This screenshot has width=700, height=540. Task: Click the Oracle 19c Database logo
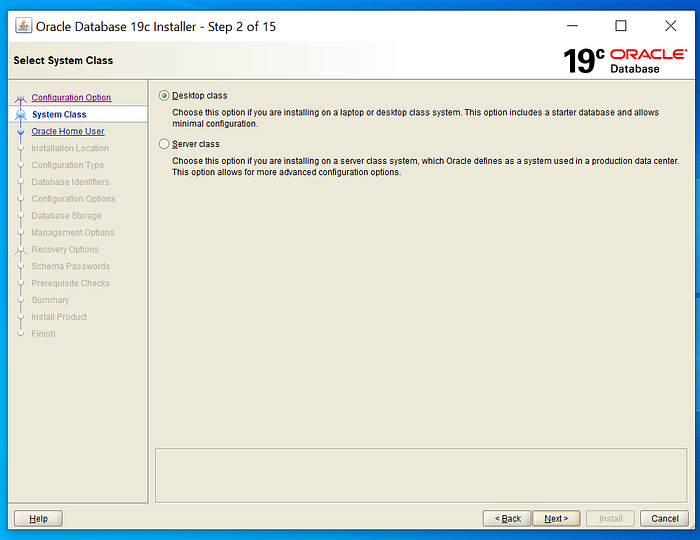click(x=625, y=61)
